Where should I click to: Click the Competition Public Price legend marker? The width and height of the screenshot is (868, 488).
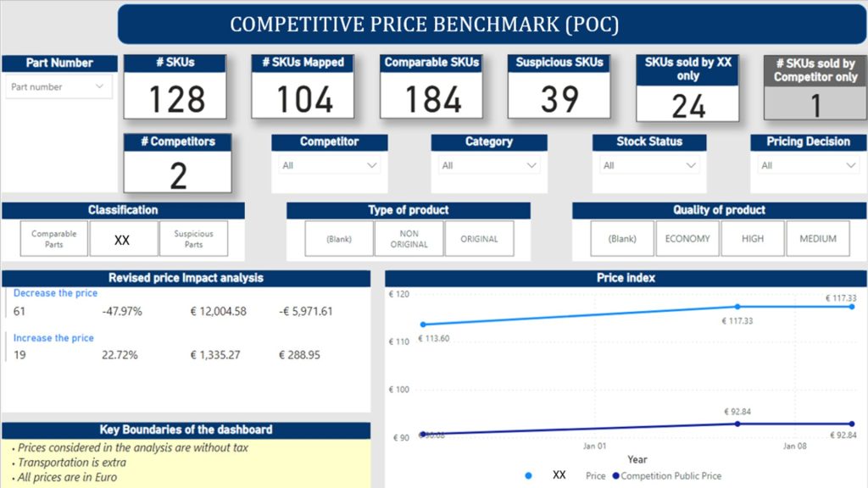[x=615, y=476]
